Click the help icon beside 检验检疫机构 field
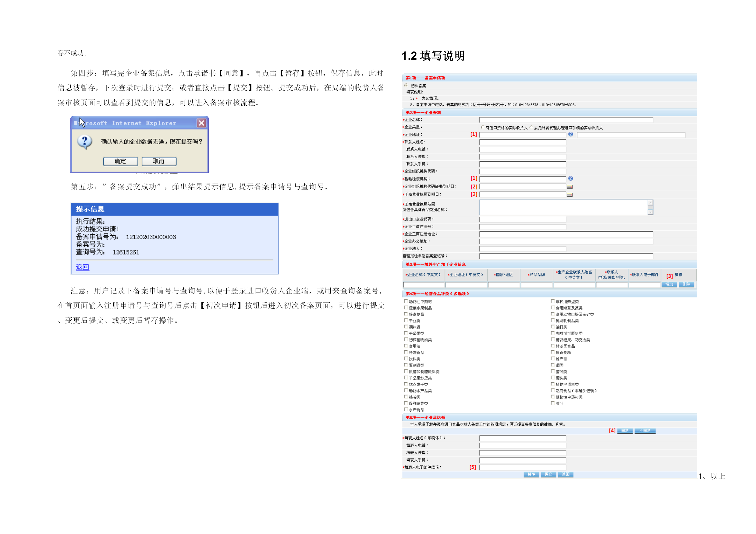 (571, 178)
